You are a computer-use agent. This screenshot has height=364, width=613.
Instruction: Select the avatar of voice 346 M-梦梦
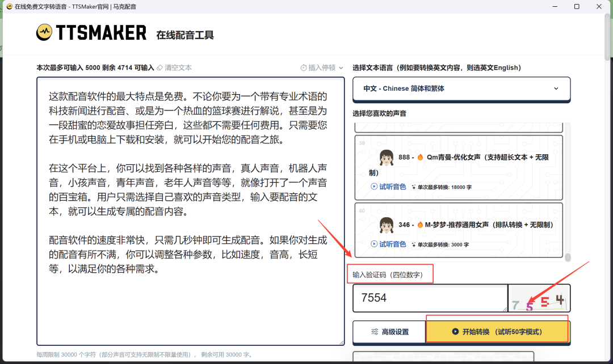(x=387, y=225)
